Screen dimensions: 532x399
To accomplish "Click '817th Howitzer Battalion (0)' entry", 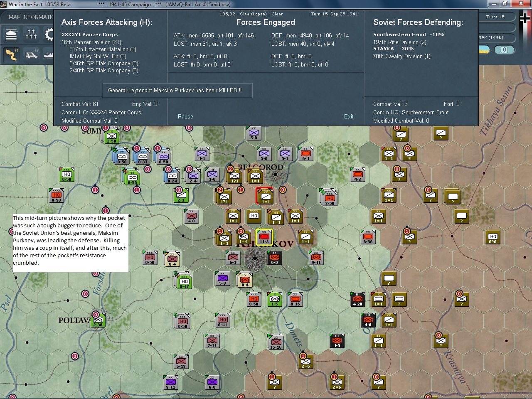I will click(x=103, y=49).
